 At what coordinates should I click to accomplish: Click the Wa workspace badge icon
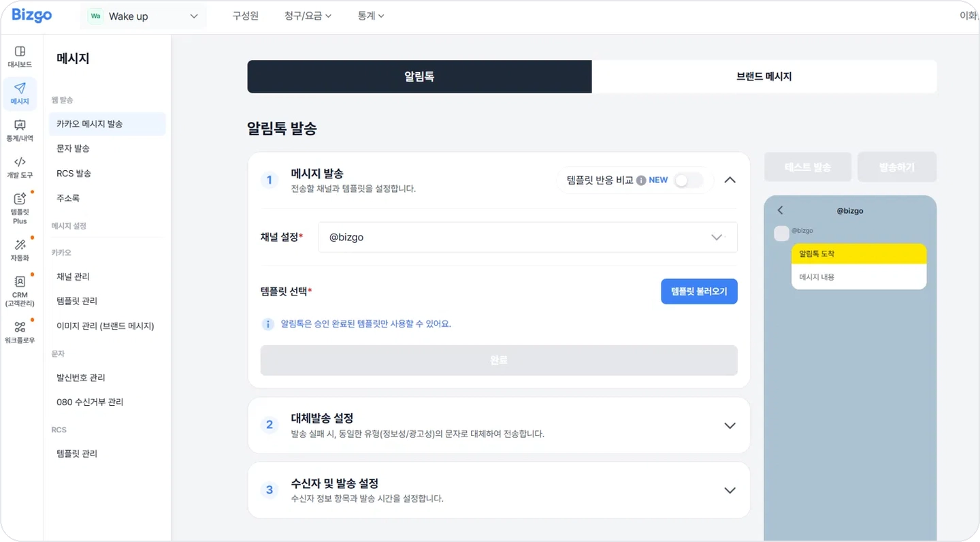[95, 16]
